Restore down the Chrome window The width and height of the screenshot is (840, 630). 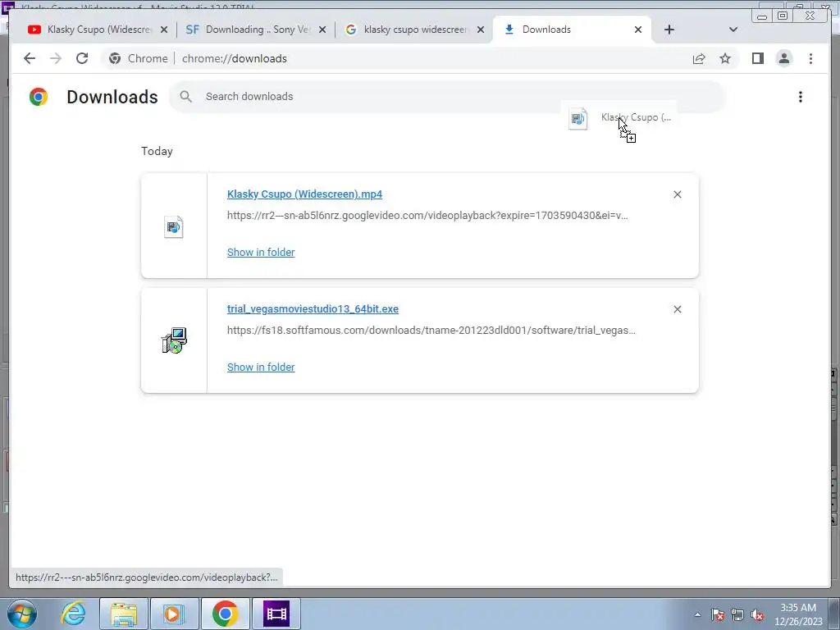coord(783,16)
